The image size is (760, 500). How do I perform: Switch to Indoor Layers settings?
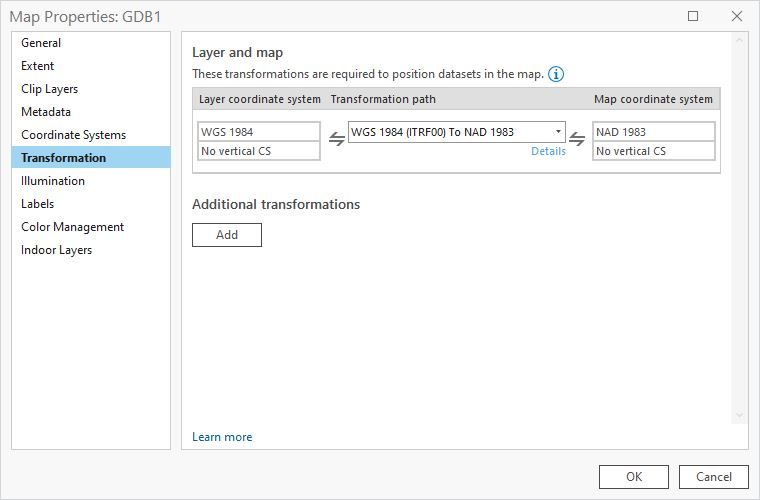click(56, 250)
